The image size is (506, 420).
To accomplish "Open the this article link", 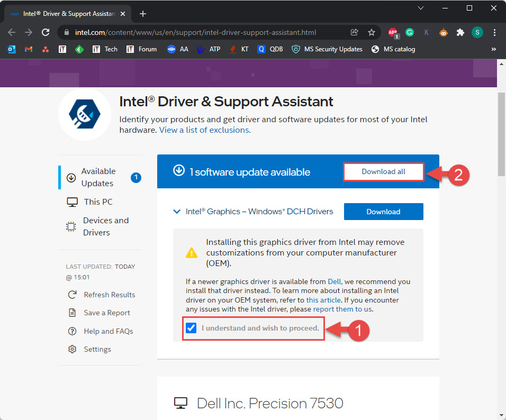I will [x=323, y=300].
